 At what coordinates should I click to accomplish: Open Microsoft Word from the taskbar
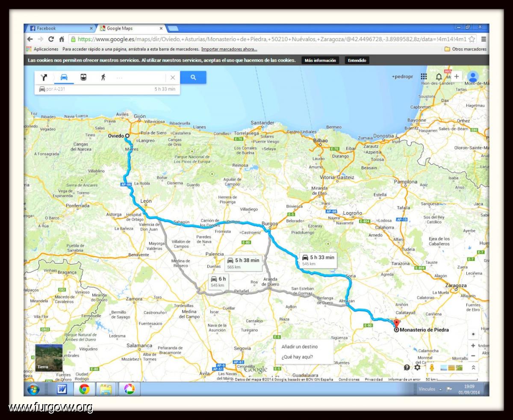click(62, 389)
